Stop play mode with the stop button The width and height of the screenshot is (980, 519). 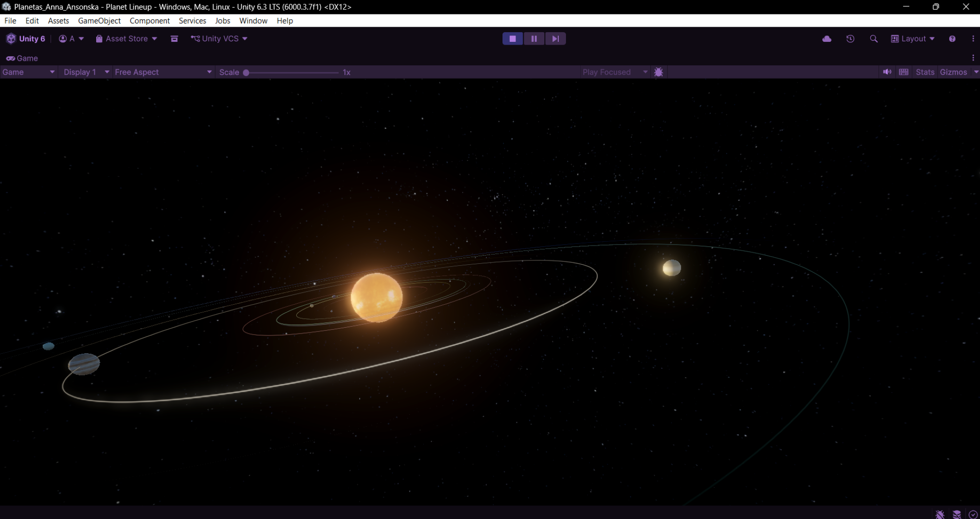click(513, 39)
